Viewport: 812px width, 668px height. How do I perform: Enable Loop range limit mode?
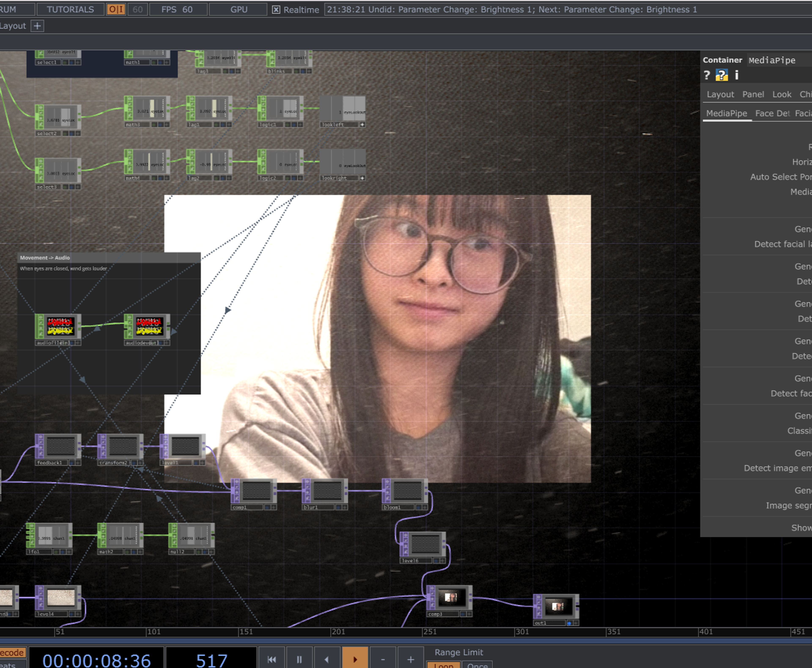444,665
